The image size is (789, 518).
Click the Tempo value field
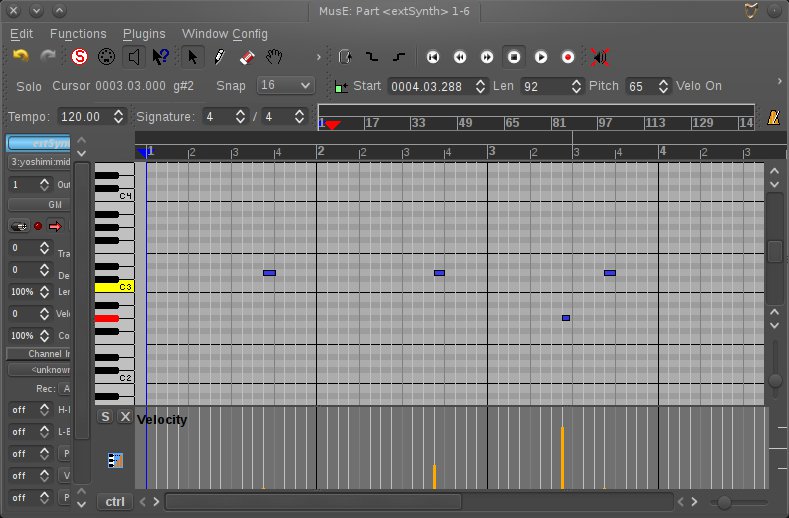pyautogui.click(x=84, y=117)
